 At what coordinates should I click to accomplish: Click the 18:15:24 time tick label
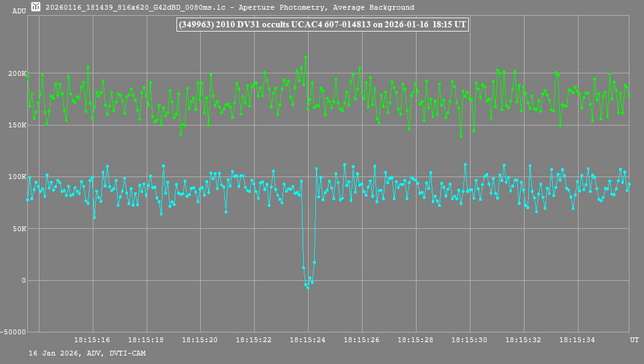(307, 340)
